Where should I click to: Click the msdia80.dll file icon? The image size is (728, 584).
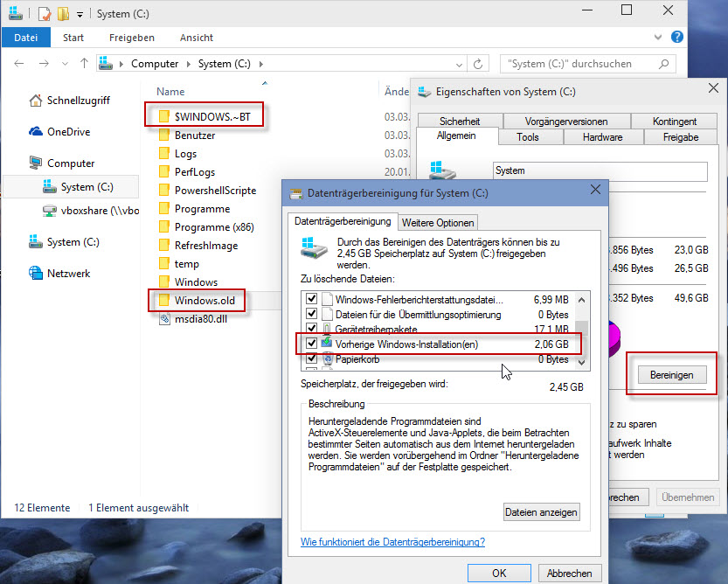[164, 319]
